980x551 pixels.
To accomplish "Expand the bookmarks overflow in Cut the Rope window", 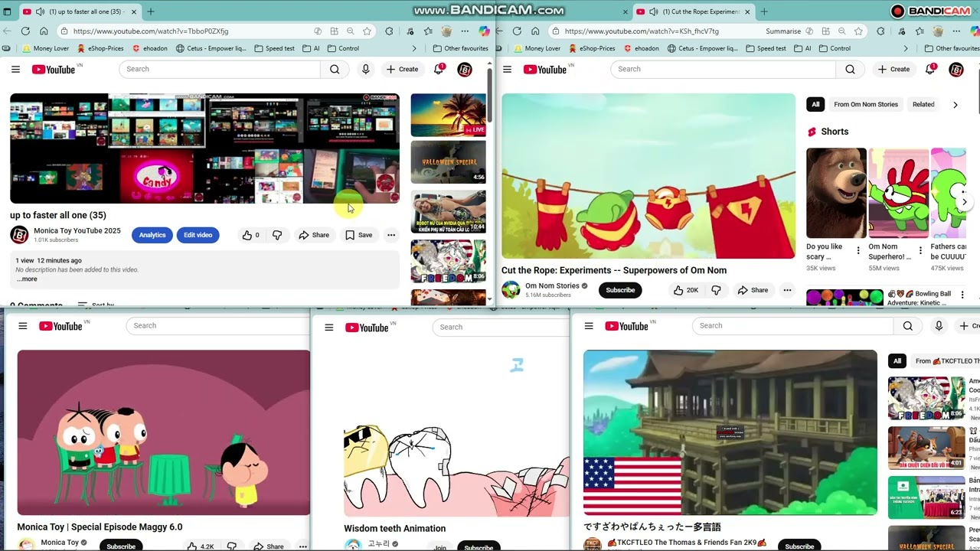I will click(x=906, y=48).
